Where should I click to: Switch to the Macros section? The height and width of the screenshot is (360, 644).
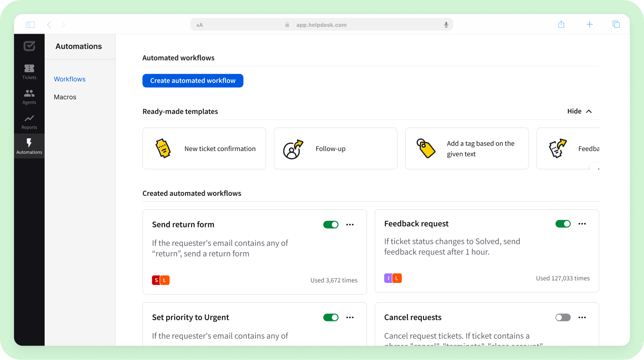click(x=65, y=97)
